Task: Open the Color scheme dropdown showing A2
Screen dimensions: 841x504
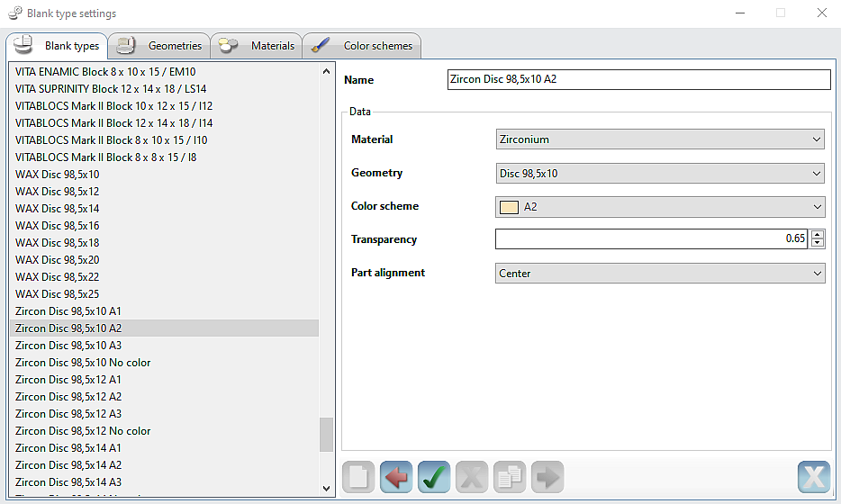Action: [x=660, y=207]
